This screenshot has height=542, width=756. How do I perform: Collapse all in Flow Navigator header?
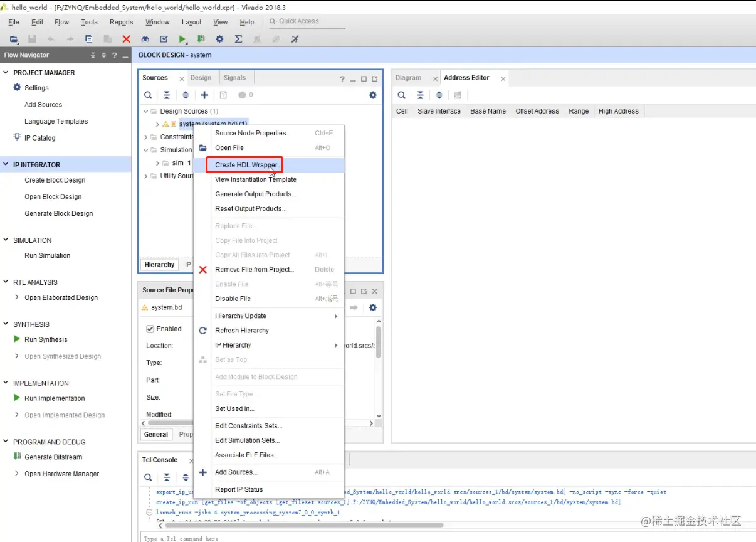[x=93, y=55]
